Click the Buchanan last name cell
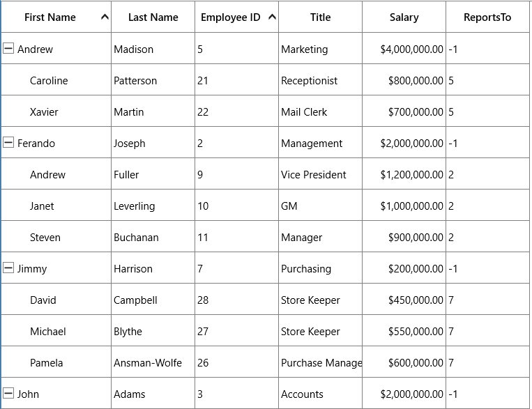Screen dimensions: 532x409 [153, 238]
